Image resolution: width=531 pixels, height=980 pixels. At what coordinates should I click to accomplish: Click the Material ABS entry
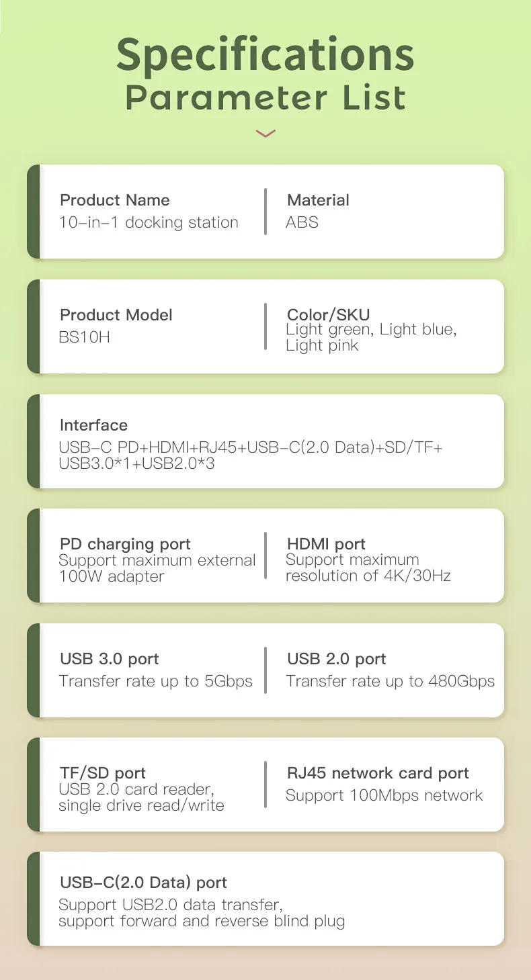tap(318, 212)
